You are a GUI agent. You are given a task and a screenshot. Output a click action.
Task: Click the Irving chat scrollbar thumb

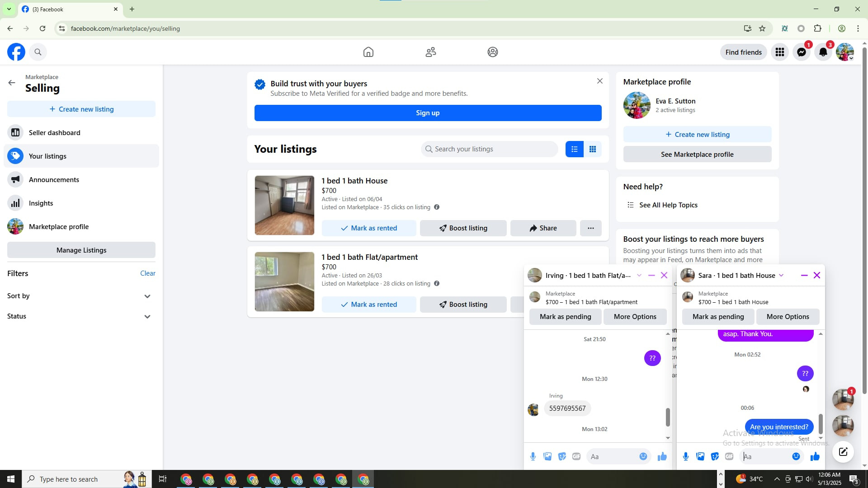coord(668,417)
